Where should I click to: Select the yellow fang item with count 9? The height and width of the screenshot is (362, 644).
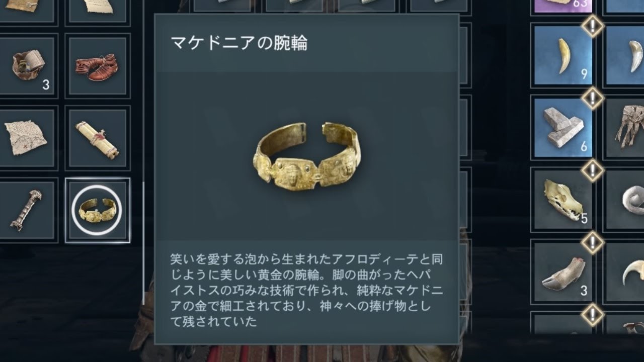[563, 55]
